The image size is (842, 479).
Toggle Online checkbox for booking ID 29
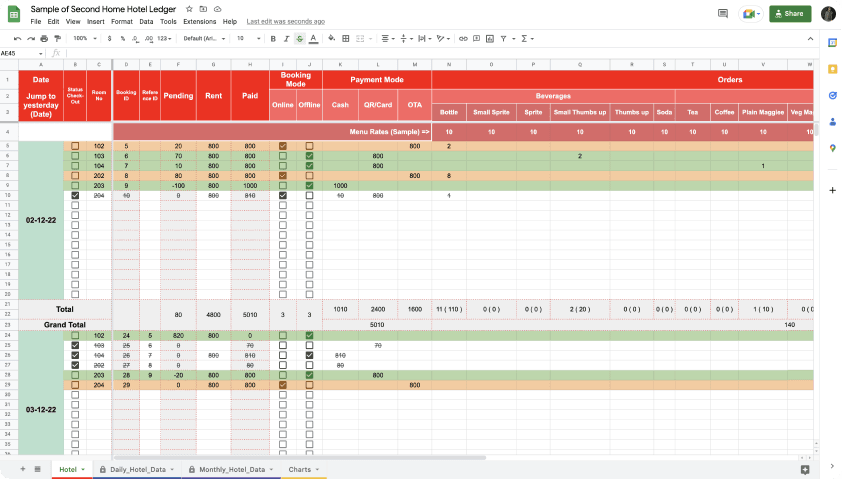tap(283, 385)
